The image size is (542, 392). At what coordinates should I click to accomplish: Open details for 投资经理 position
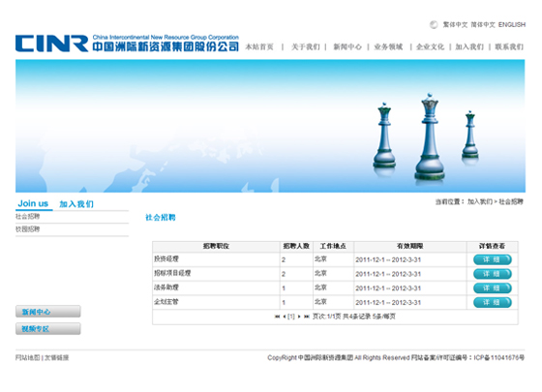click(493, 259)
